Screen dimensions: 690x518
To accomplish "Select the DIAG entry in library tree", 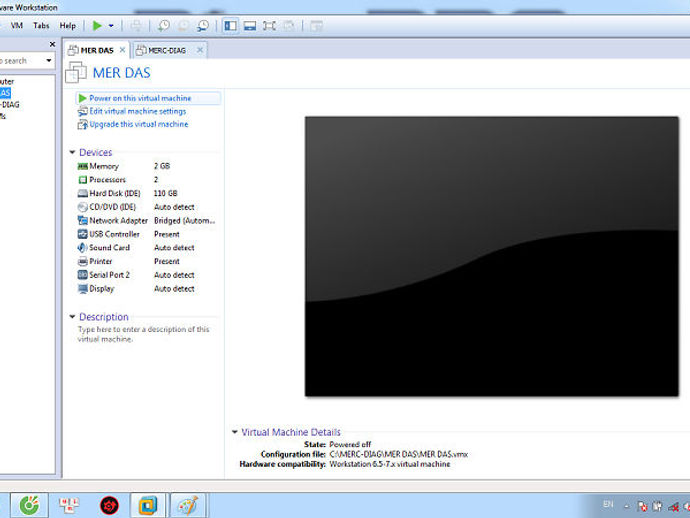I will tap(10, 104).
